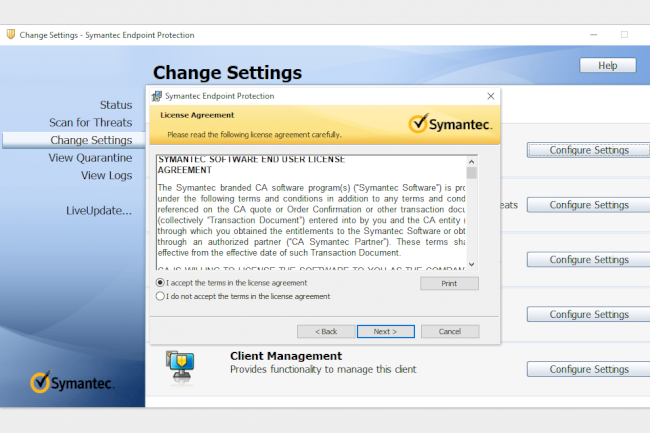650x433 pixels.
Task: Maximize the Change Settings window
Action: pos(624,35)
